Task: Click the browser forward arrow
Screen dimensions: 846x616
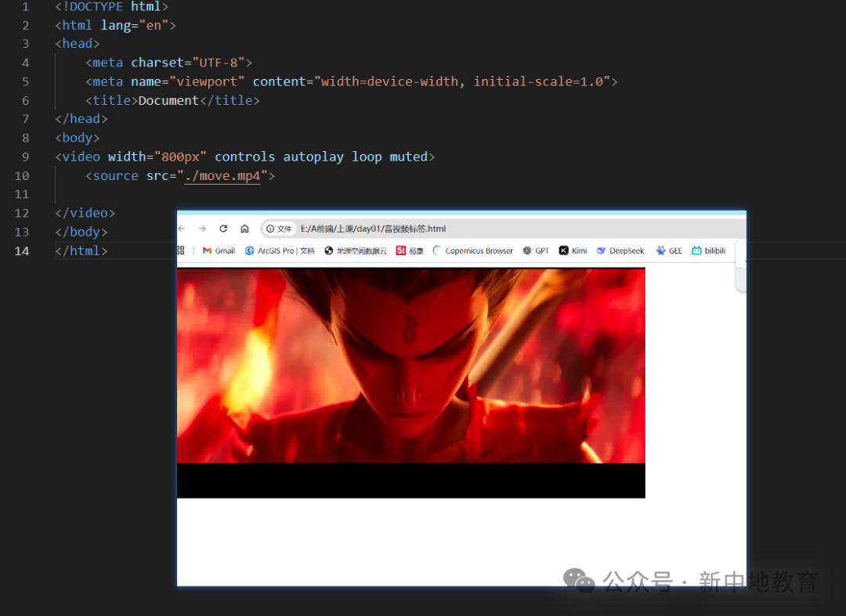Action: point(202,229)
